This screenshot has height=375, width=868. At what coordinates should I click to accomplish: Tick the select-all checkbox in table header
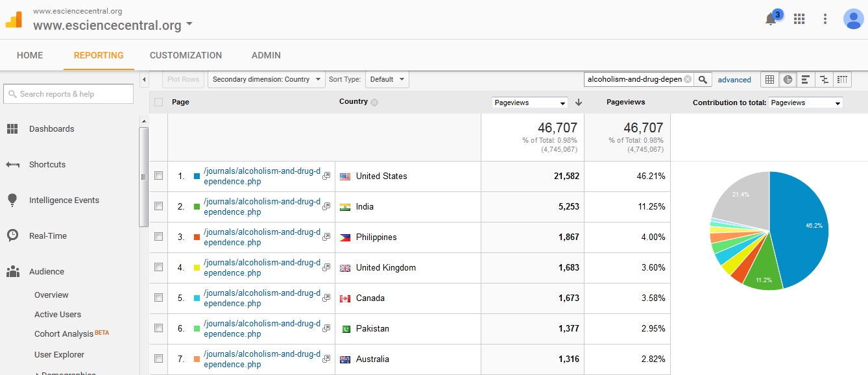159,102
